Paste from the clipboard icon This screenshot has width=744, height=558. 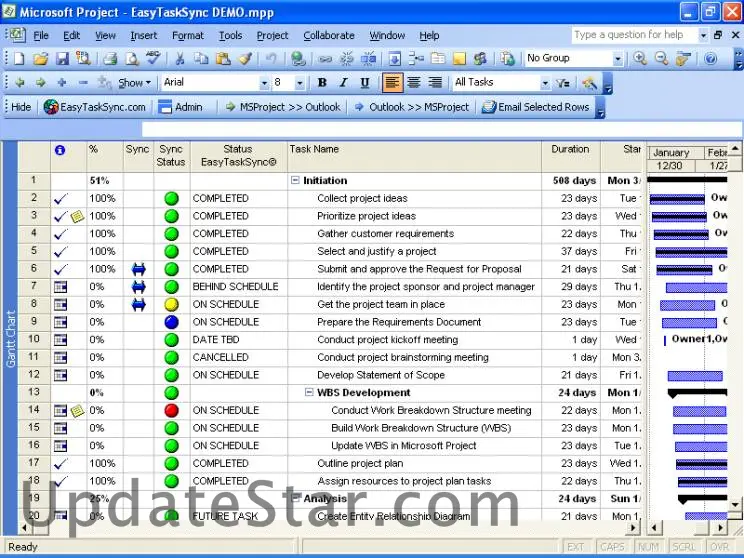click(x=223, y=59)
